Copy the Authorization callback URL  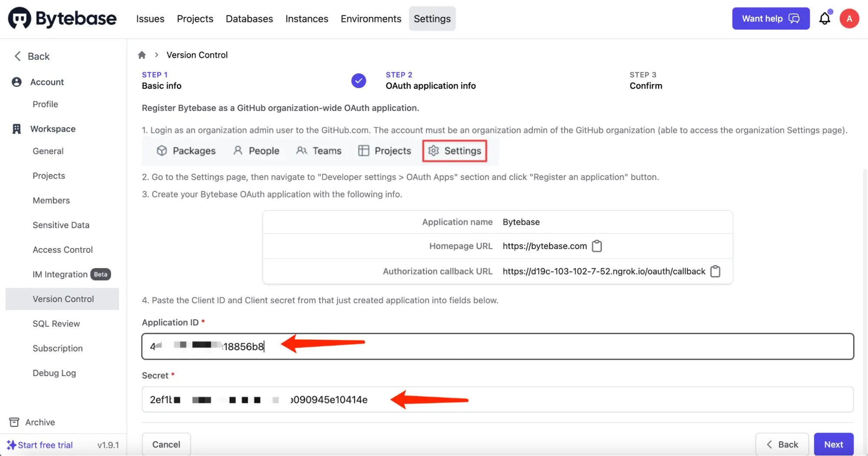click(x=715, y=271)
